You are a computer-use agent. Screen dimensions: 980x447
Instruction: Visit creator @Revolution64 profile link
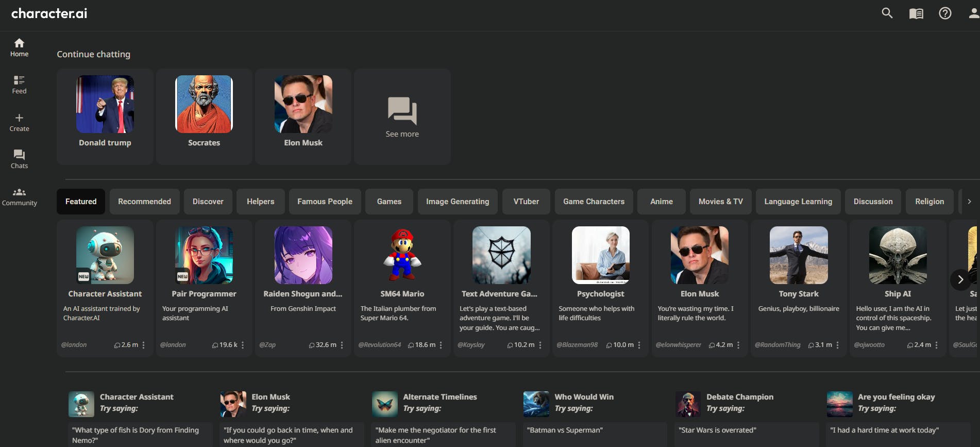click(x=380, y=345)
